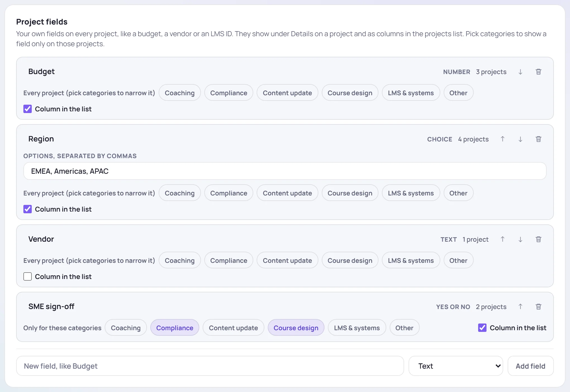Select Content update category for Vendor
The height and width of the screenshot is (392, 570).
[287, 260]
